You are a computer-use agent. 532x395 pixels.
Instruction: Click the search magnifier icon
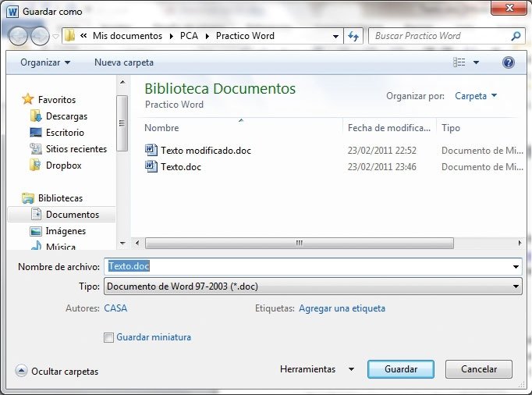(x=516, y=36)
